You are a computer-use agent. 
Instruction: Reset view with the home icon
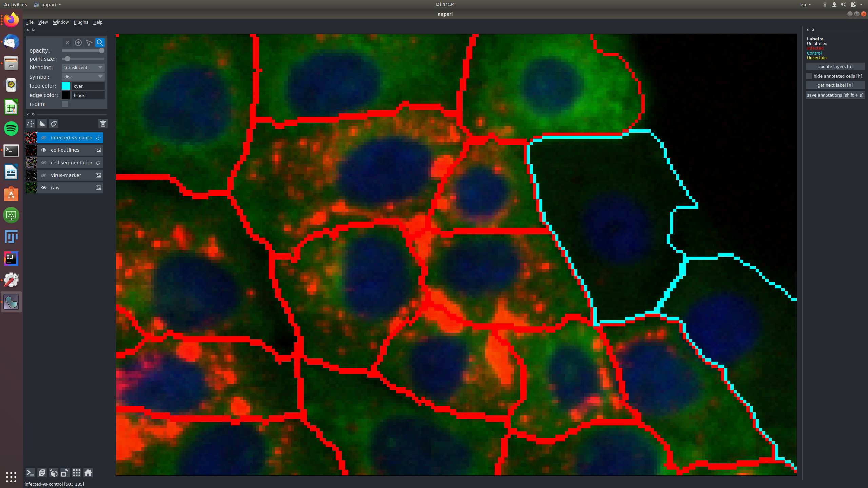coord(88,473)
